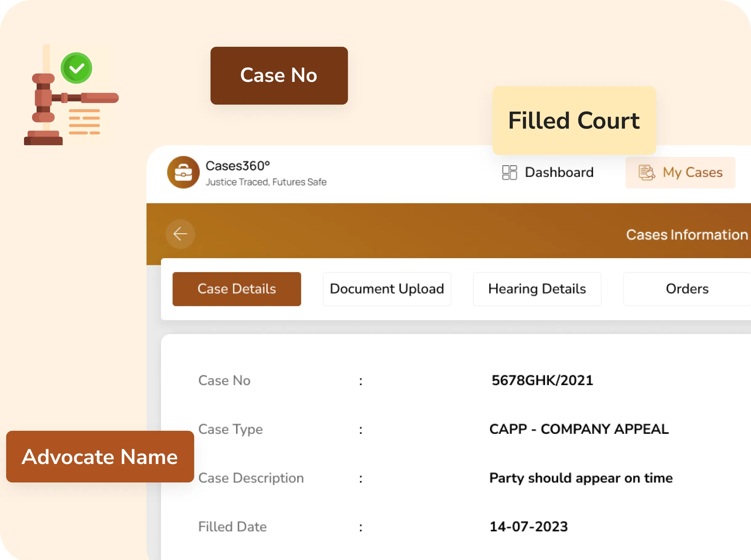Click the My Cases document icon
This screenshot has width=751, height=560.
point(646,173)
